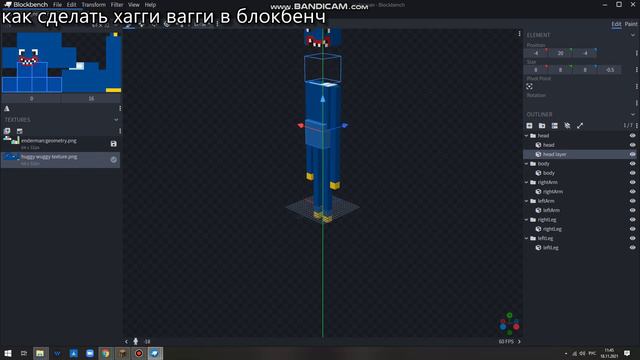Click the right arrow next to FPS

coord(519,341)
